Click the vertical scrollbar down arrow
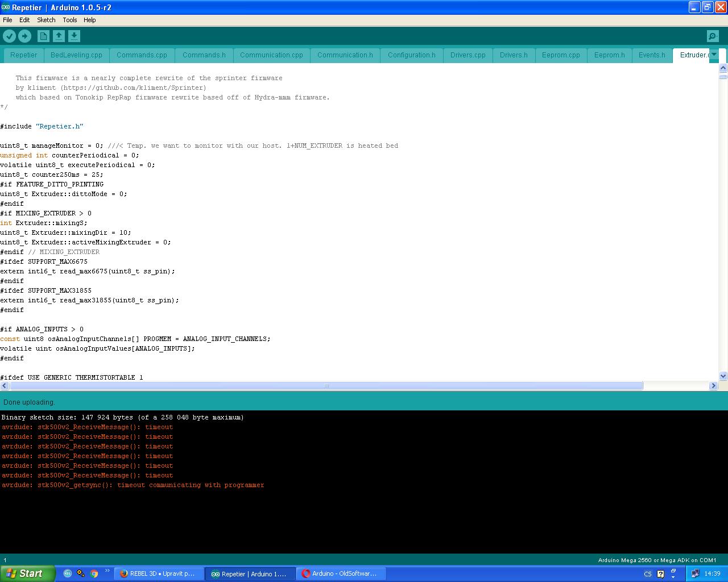Image resolution: width=728 pixels, height=582 pixels. click(x=723, y=376)
